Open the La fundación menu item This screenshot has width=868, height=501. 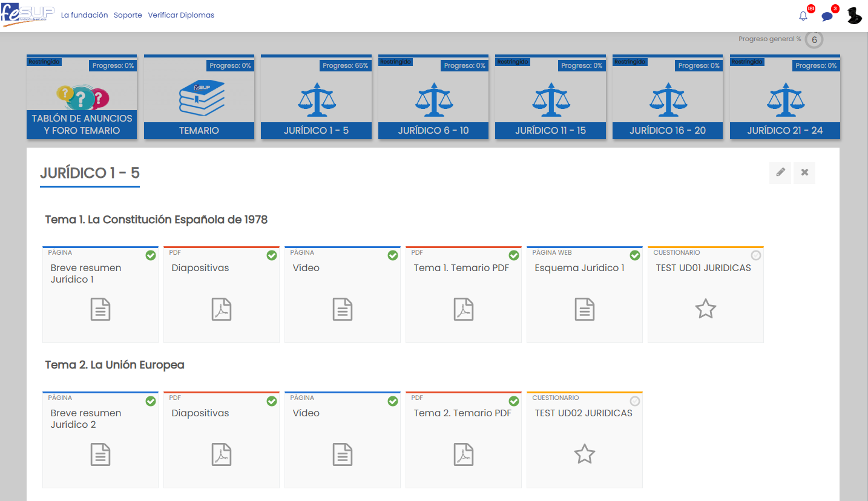84,15
